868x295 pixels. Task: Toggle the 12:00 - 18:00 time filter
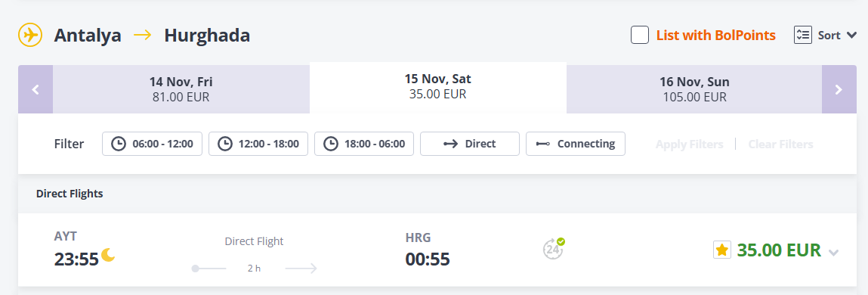click(x=258, y=144)
